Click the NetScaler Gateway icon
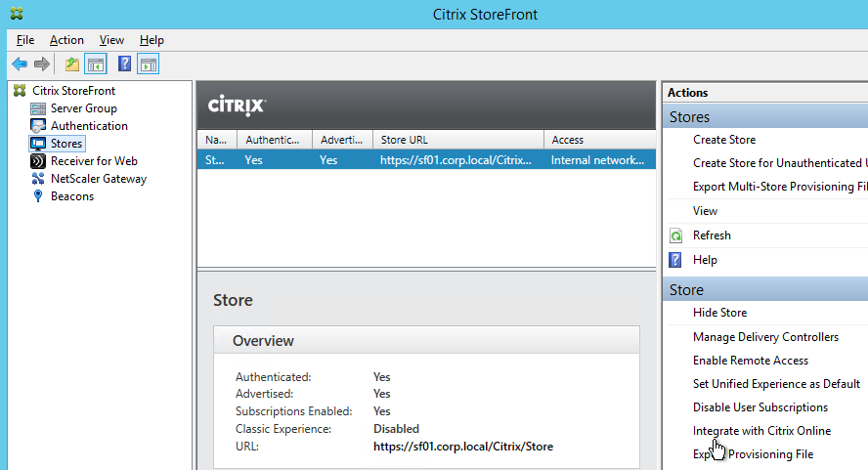This screenshot has width=868, height=470. [x=38, y=178]
